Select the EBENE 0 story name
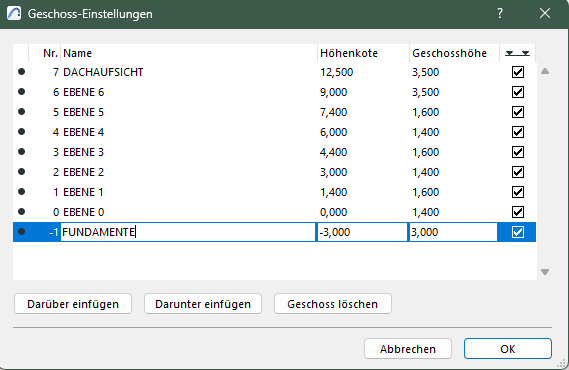The image size is (569, 370). 83,212
